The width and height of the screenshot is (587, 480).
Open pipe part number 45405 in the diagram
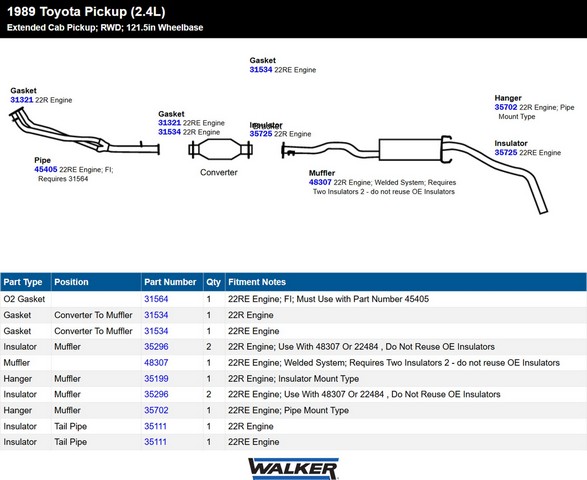click(x=46, y=170)
